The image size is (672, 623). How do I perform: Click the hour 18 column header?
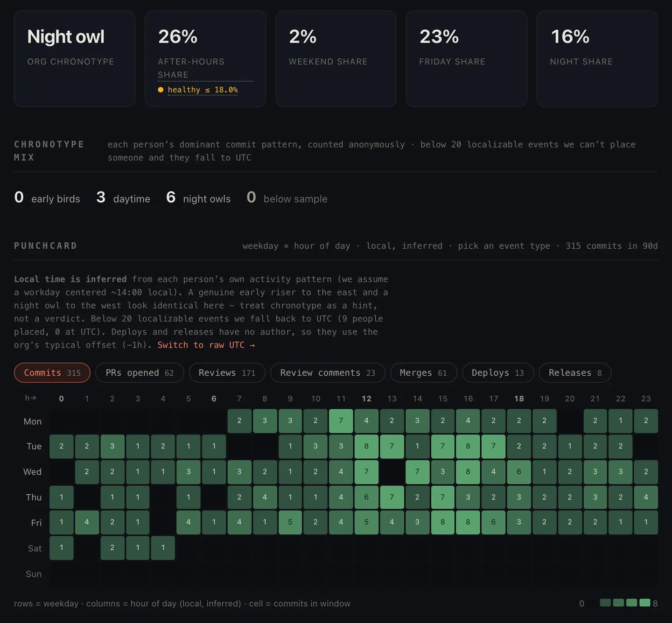click(x=519, y=399)
